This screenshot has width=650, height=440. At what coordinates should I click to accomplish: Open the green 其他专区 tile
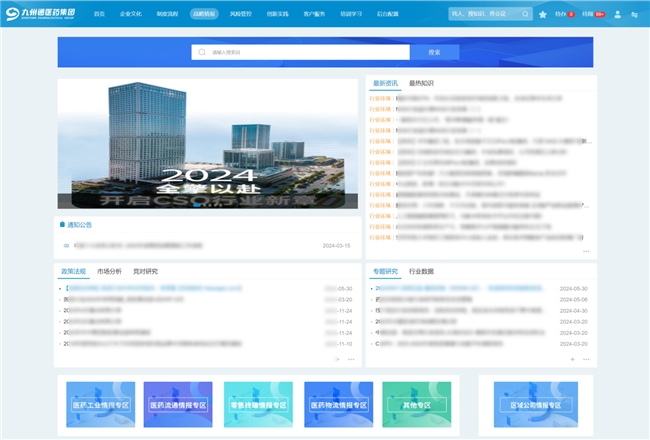coord(417,405)
